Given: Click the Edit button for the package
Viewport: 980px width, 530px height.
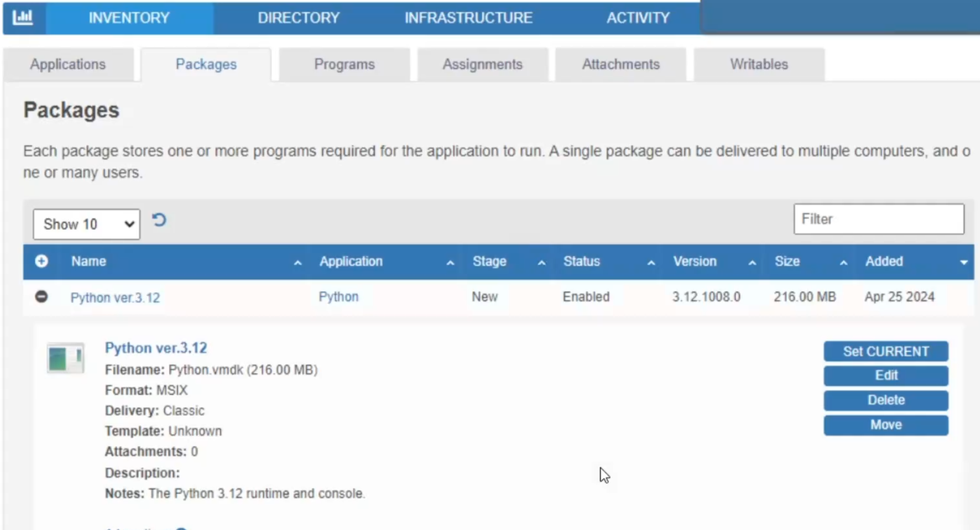Looking at the screenshot, I should [x=885, y=375].
